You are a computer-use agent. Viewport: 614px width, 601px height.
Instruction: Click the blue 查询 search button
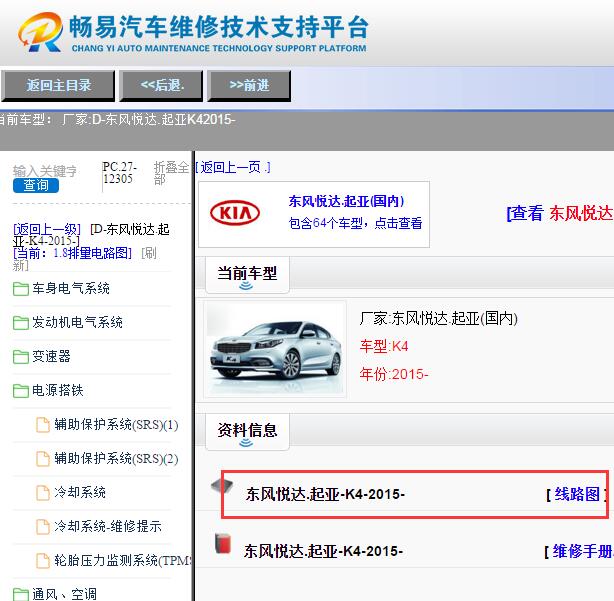pos(36,185)
